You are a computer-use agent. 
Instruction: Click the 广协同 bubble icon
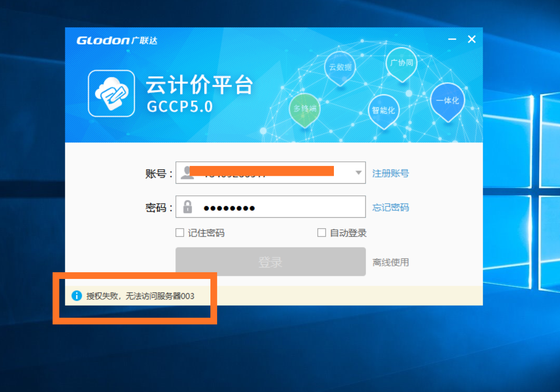(x=401, y=64)
